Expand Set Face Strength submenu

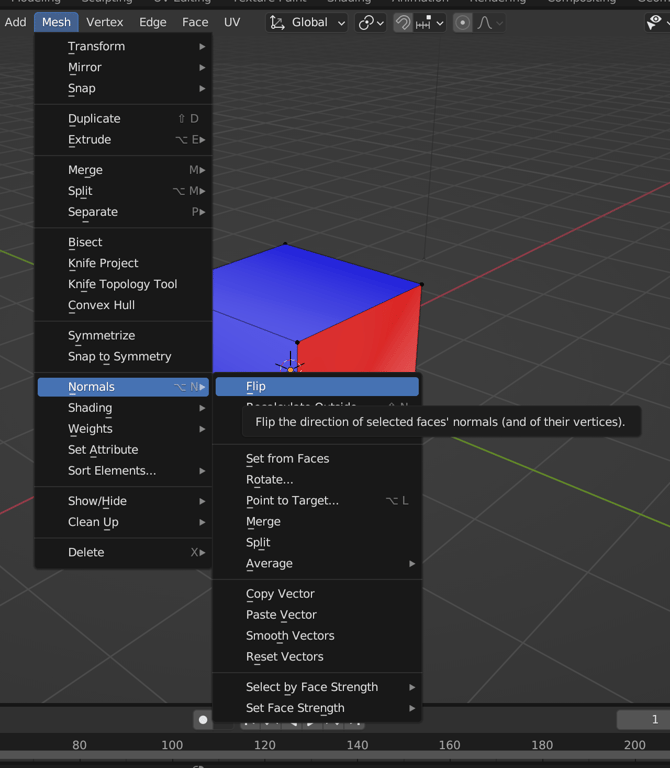(317, 708)
